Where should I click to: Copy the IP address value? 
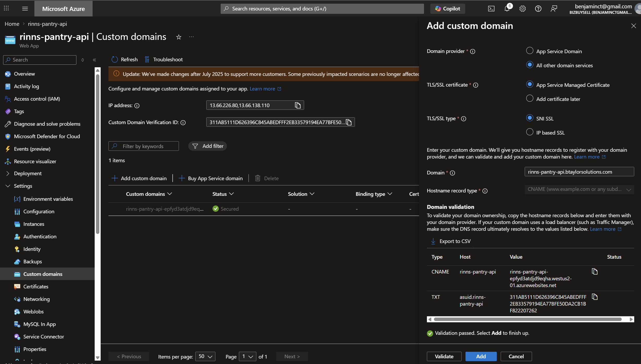pos(298,105)
